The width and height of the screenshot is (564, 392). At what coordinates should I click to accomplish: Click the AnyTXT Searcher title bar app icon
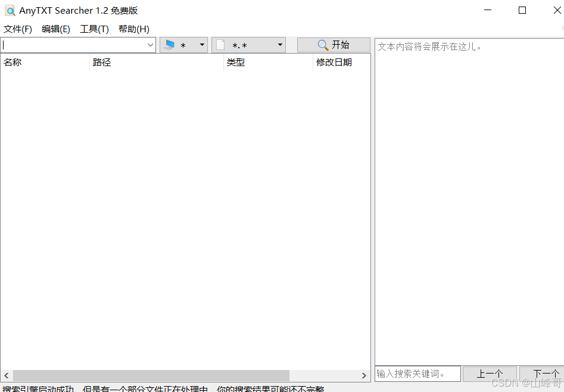[x=10, y=11]
